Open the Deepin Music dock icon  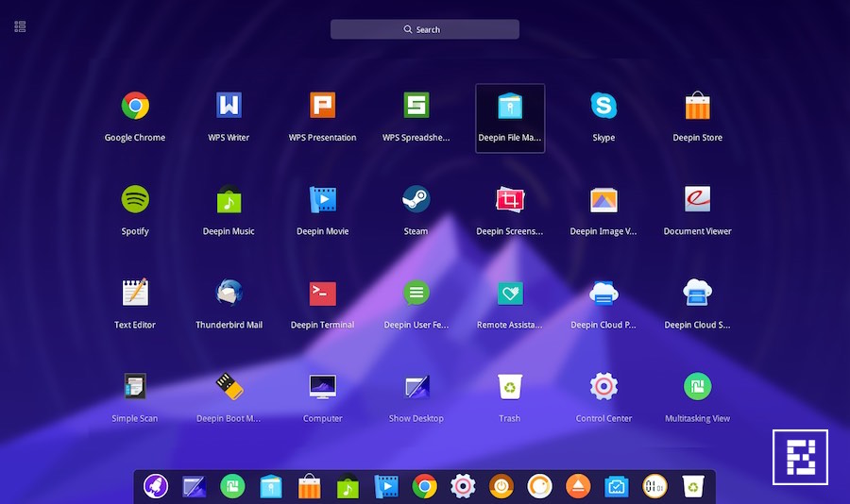pyautogui.click(x=348, y=486)
